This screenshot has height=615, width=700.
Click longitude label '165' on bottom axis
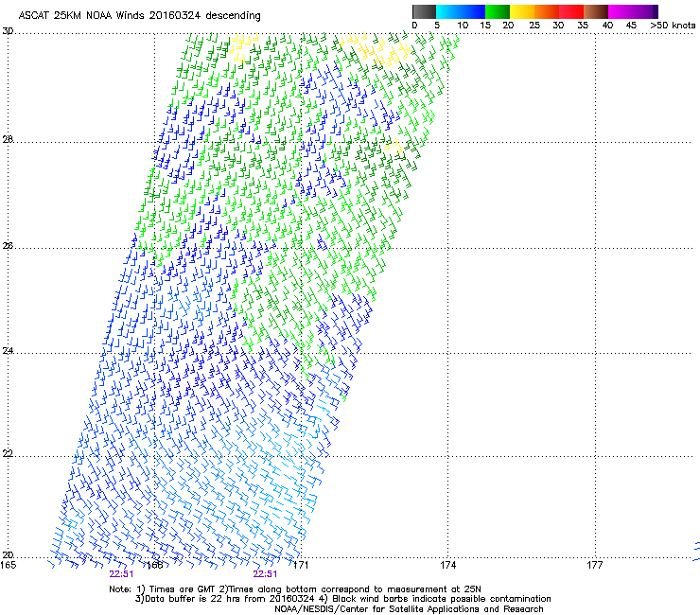coord(9,566)
